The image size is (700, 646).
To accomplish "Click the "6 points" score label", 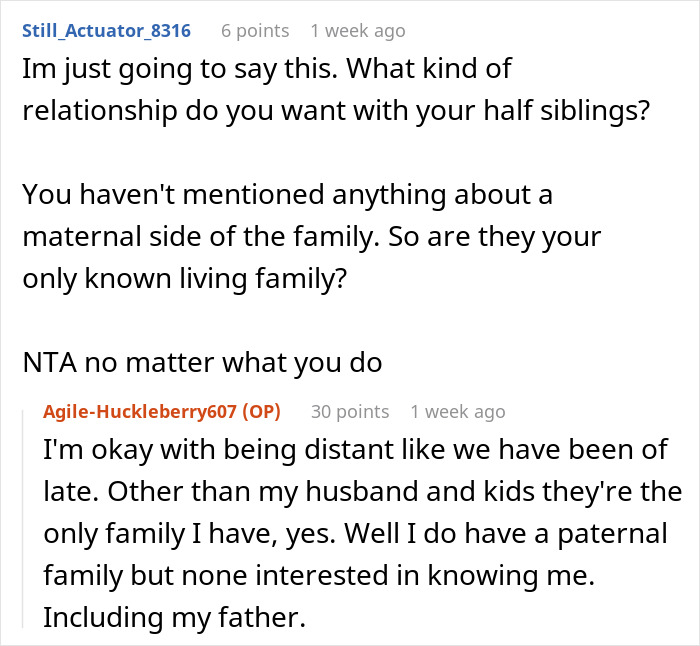I will click(254, 31).
